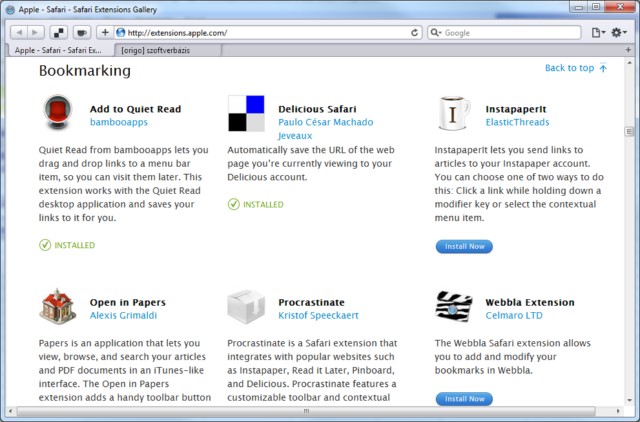Click the Webbla Extension zebra icon
The image size is (640, 422).
[x=454, y=307]
